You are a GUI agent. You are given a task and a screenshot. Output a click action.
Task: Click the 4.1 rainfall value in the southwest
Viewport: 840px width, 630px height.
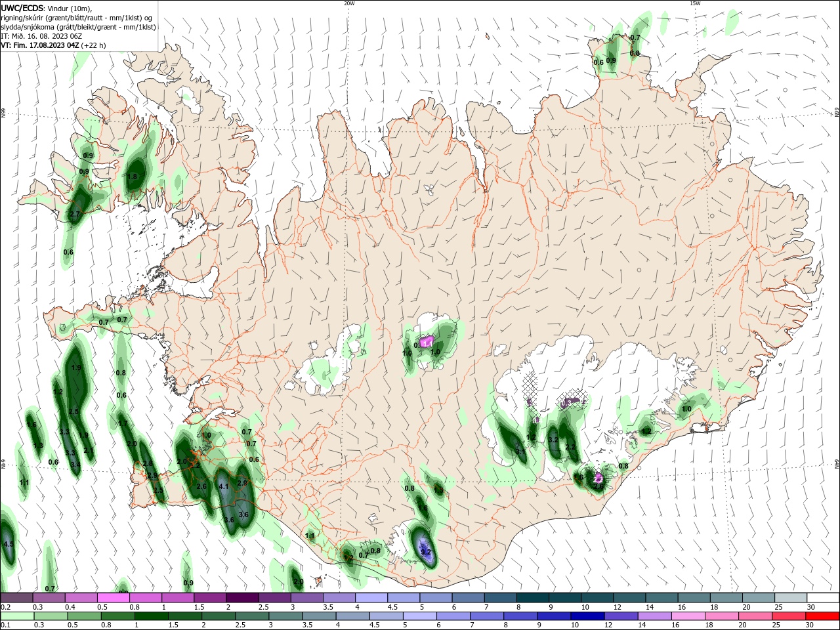coord(223,486)
